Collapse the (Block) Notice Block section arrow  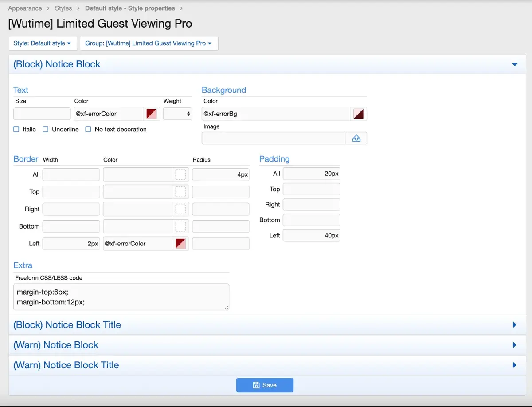(x=515, y=64)
